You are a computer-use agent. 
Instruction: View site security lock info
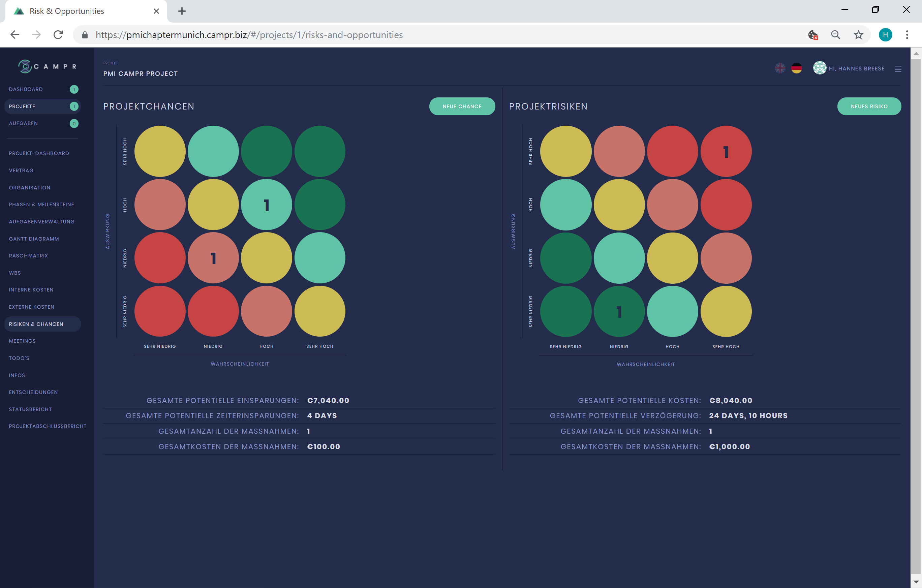[85, 35]
